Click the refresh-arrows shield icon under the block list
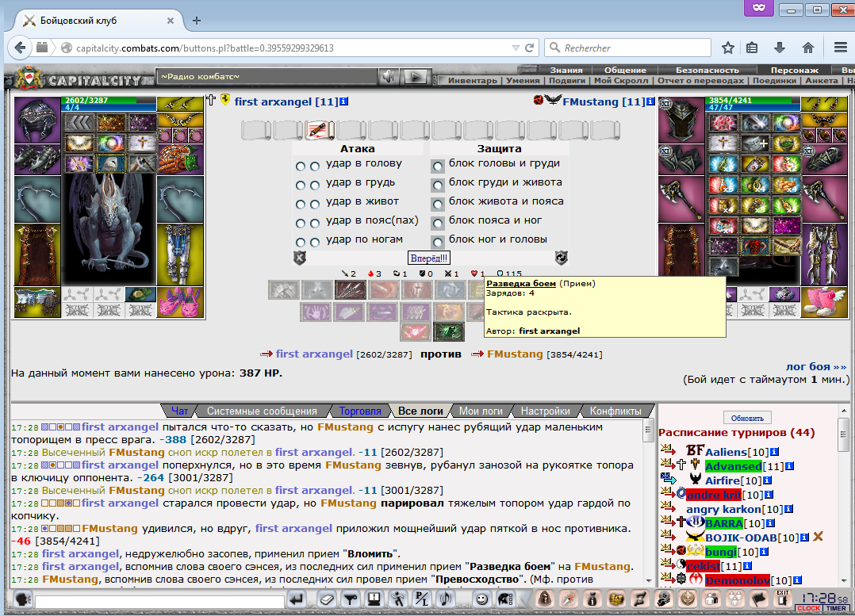 tap(562, 258)
